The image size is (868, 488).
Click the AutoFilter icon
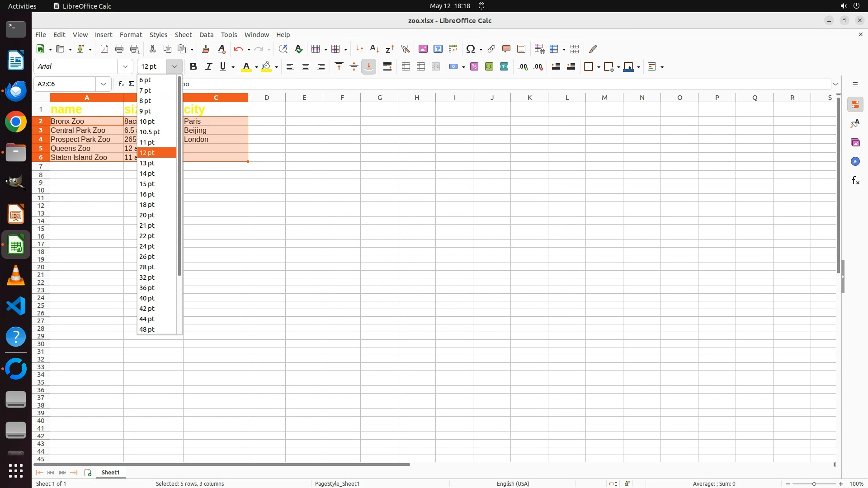(405, 49)
